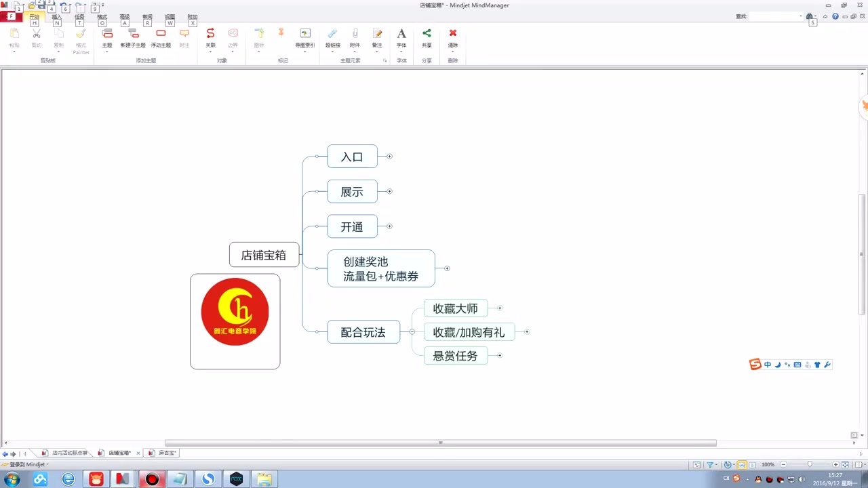This screenshot has width=868, height=488.
Task: Click the Sogou S icon on input toolbar
Action: pos(755,365)
